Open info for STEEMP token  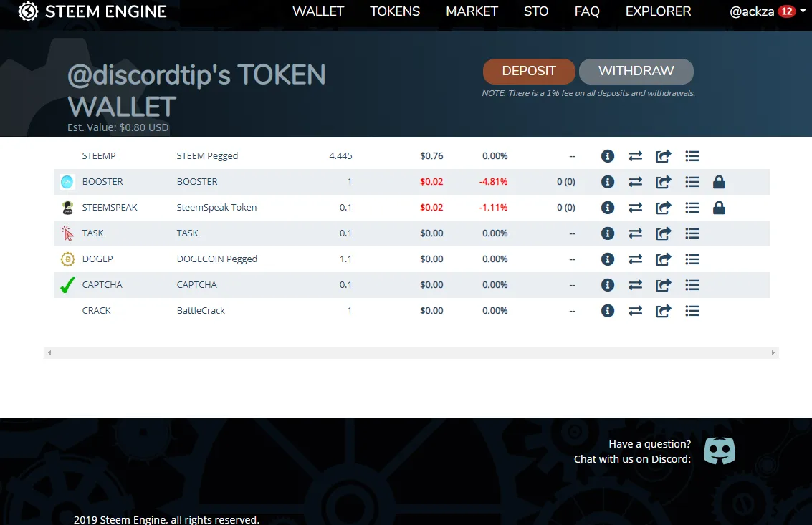[608, 156]
